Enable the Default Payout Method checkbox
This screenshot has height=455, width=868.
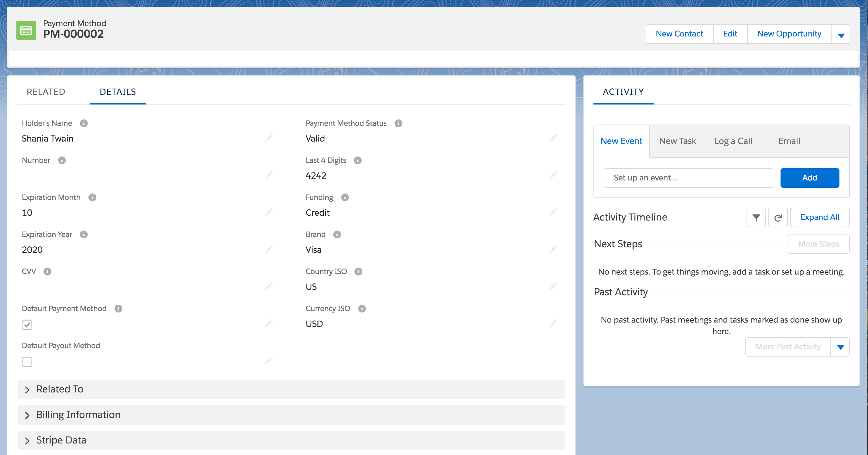pos(27,362)
